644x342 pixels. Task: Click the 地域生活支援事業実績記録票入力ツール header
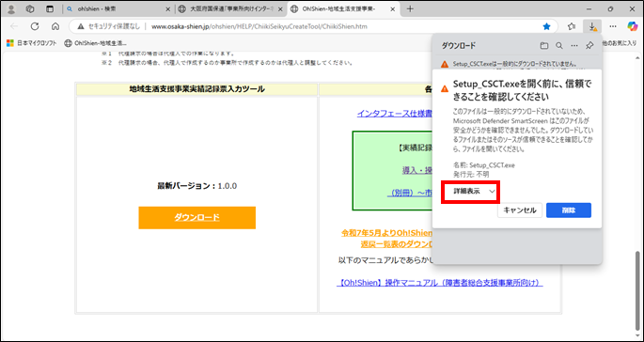click(x=197, y=89)
